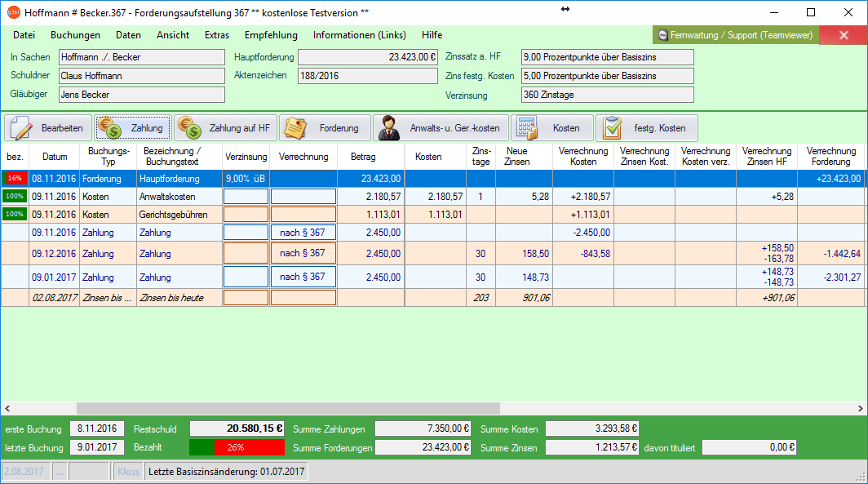Click the red 26% Bezahlt progress bar

[x=237, y=447]
